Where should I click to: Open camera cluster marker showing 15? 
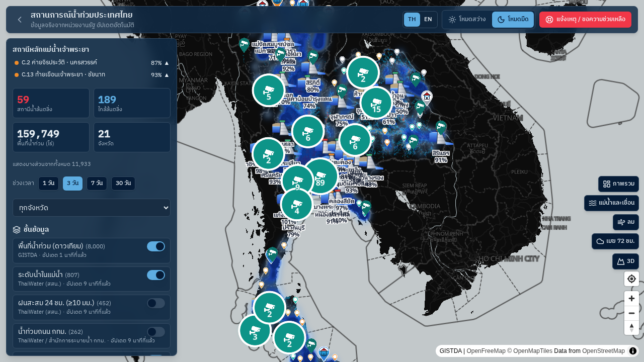[376, 103]
